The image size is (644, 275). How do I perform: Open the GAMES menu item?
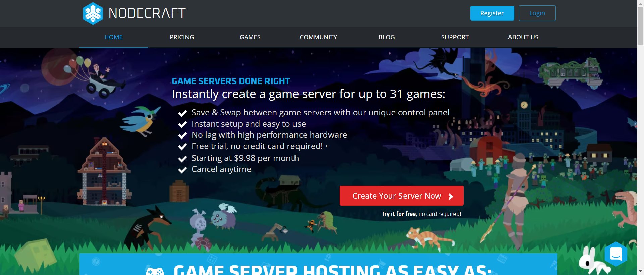(x=250, y=37)
